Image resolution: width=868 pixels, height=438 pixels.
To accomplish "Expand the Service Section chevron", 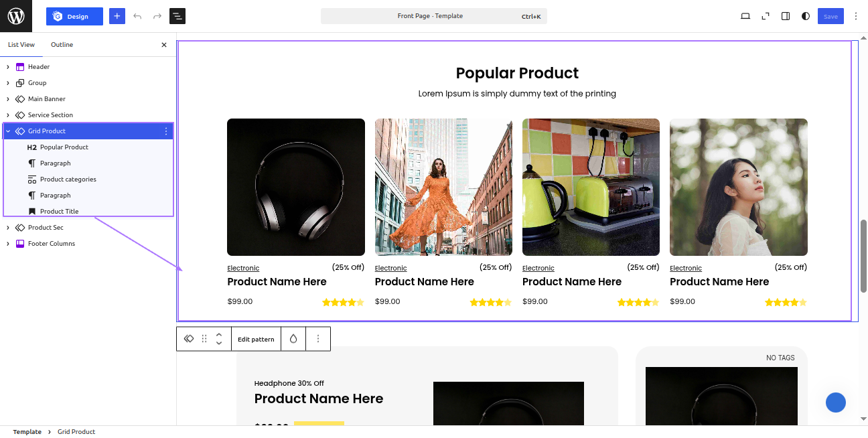I will [x=8, y=115].
